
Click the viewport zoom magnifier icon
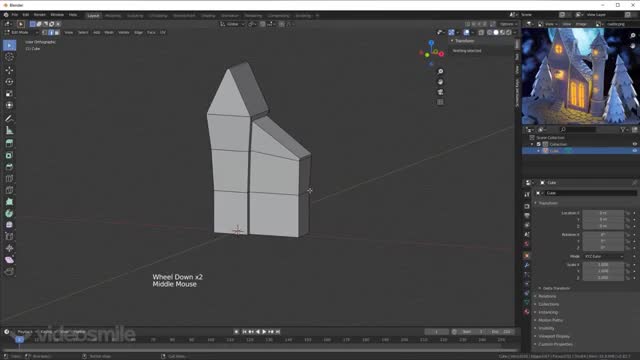coord(440,71)
